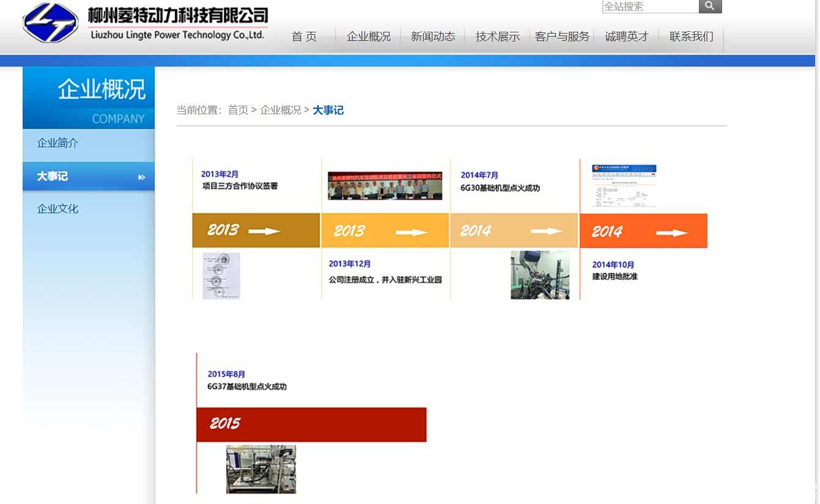This screenshot has height=504, width=820.
Task: Open the stamped agreement document thumbnail
Action: [x=221, y=276]
